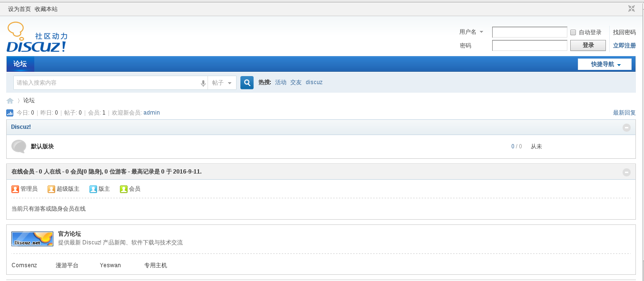
Task: Open the 立即注册 link
Action: (624, 46)
